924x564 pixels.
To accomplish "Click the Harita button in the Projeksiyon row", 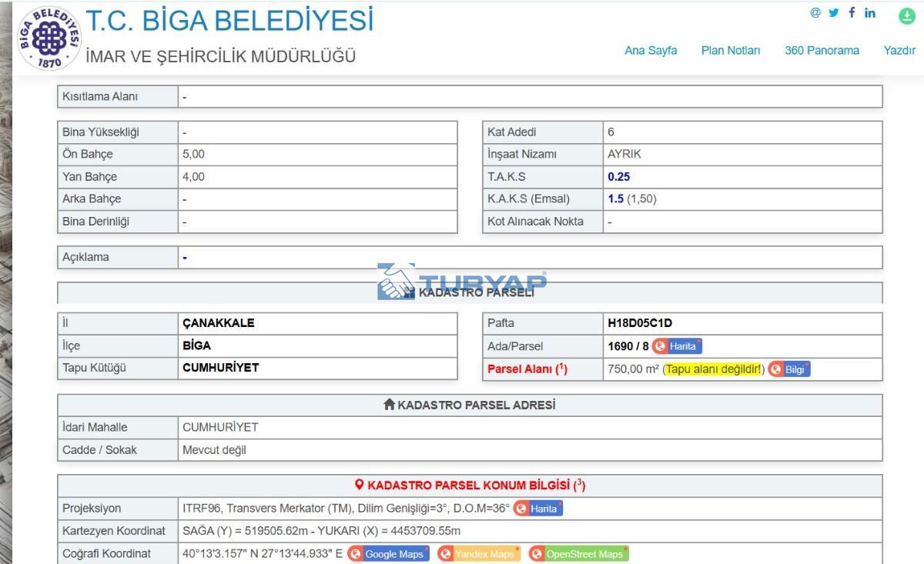I will tap(538, 509).
